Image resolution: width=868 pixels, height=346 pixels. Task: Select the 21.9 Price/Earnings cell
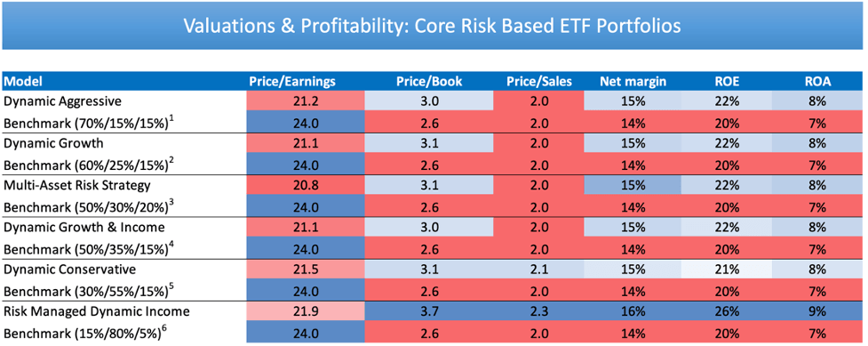pos(307,312)
